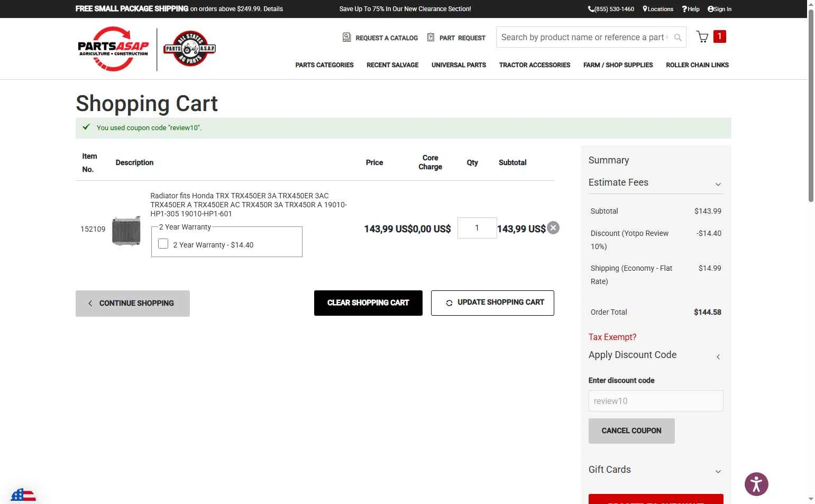Click the quantity input field
This screenshot has height=504, width=815.
point(477,228)
